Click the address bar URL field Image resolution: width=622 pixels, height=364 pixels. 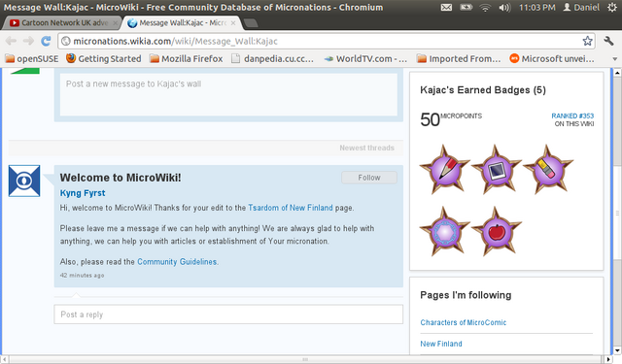326,41
